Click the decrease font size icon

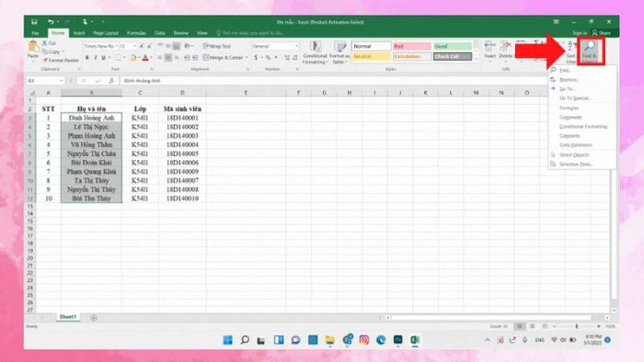coord(149,46)
